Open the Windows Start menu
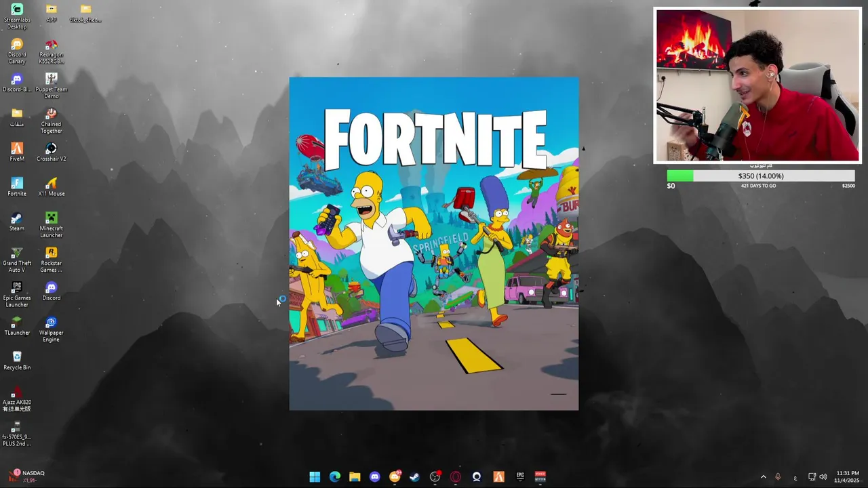The height and width of the screenshot is (488, 868). [315, 476]
